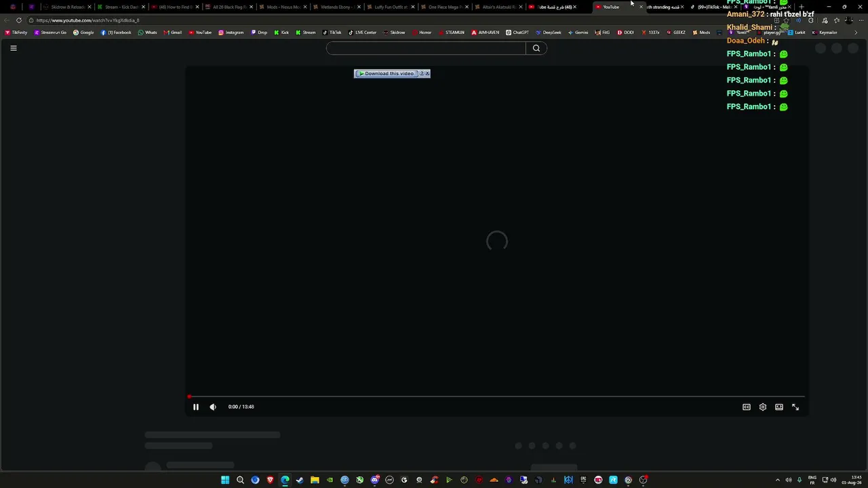This screenshot has width=868, height=488.
Task: Open the AIMHAVEN bookmark
Action: click(485, 33)
